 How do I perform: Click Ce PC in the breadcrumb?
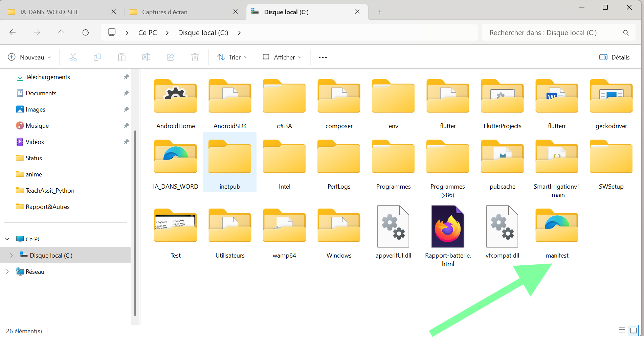148,33
